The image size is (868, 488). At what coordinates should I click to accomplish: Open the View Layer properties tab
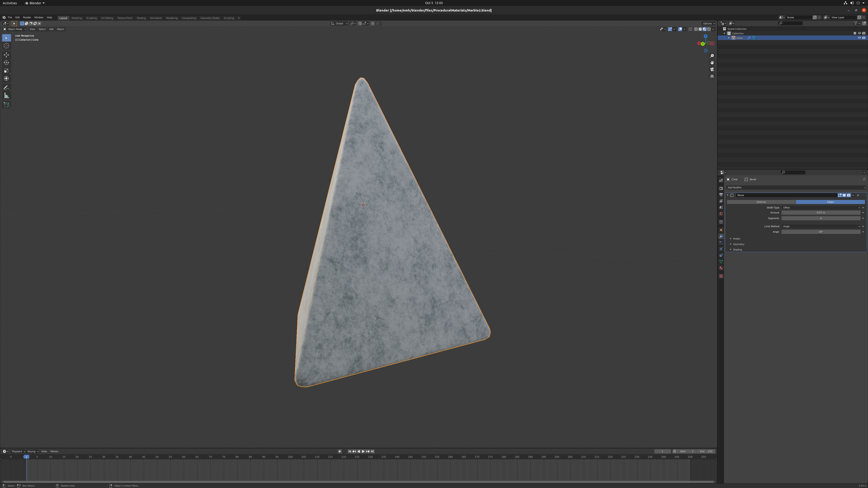tap(721, 201)
